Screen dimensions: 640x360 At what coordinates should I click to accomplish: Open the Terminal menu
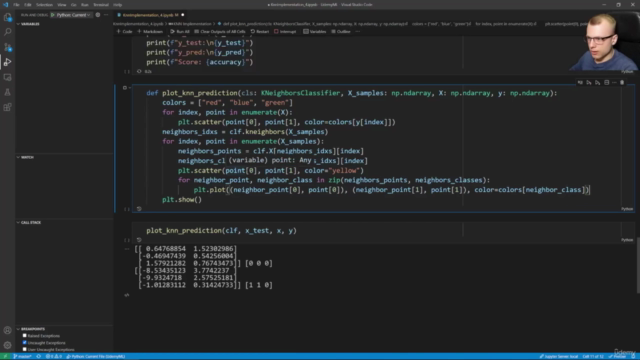[100, 4]
